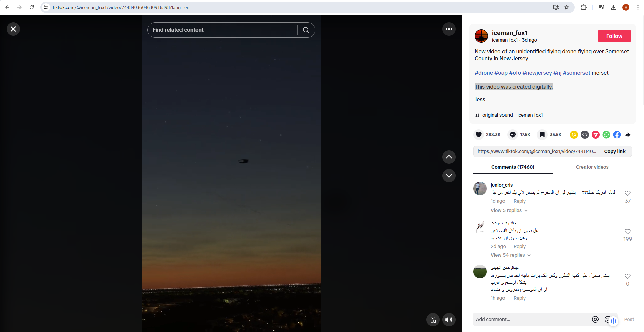The image size is (644, 332).
Task: Click the Add comment text field
Action: [x=531, y=319]
